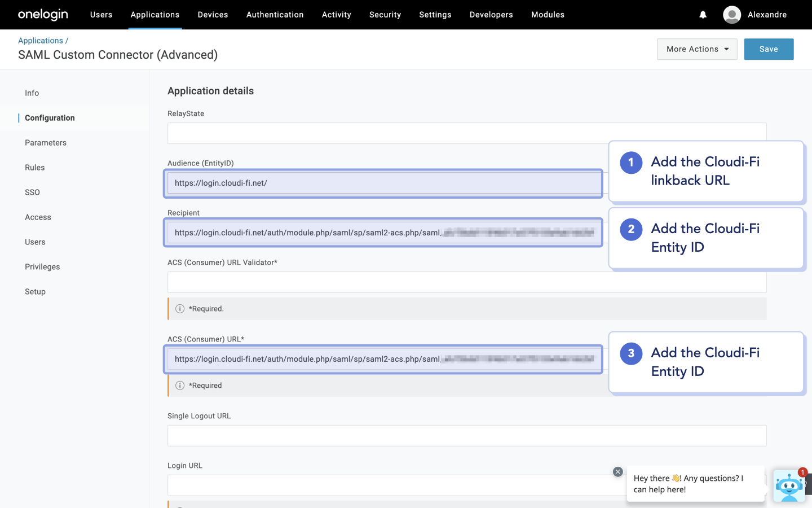Click the ACS URL Validator required info icon

click(179, 309)
